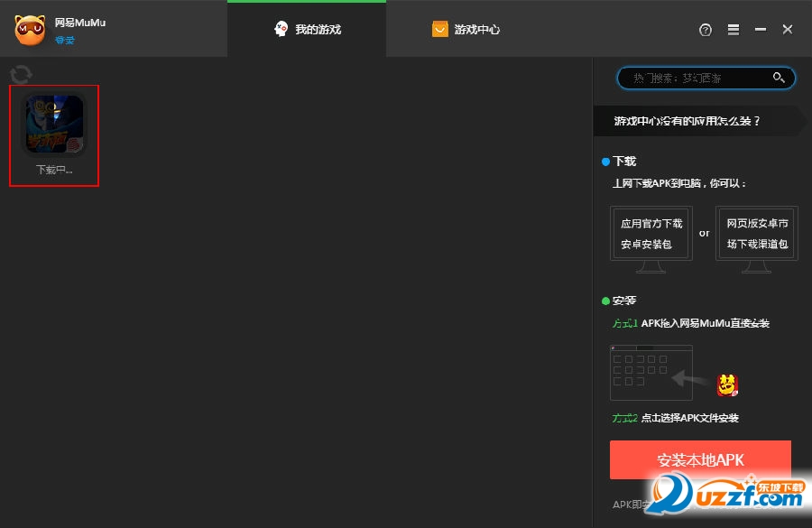Viewport: 812px width, 528px height.
Task: Click 方式1 APK拖入网易MuMu直接安装 text
Action: coord(691,323)
